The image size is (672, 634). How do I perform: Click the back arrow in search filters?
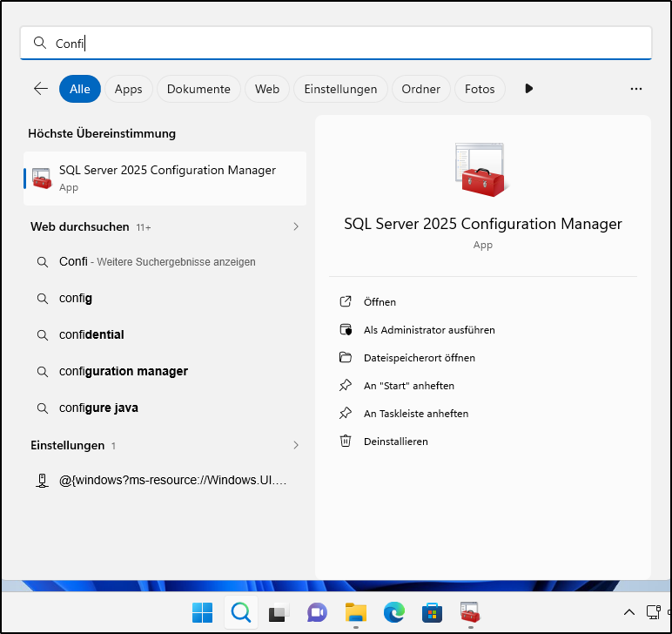(x=41, y=89)
